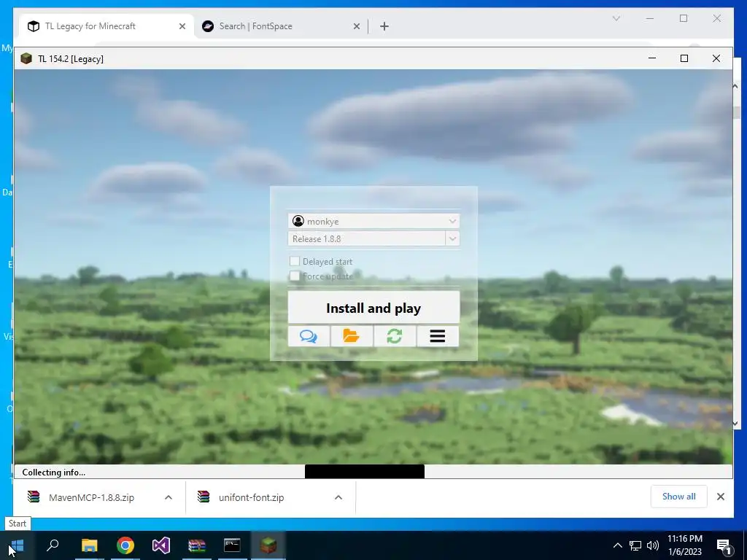Open taskbar search magnifier
The width and height of the screenshot is (747, 560).
[x=53, y=545]
